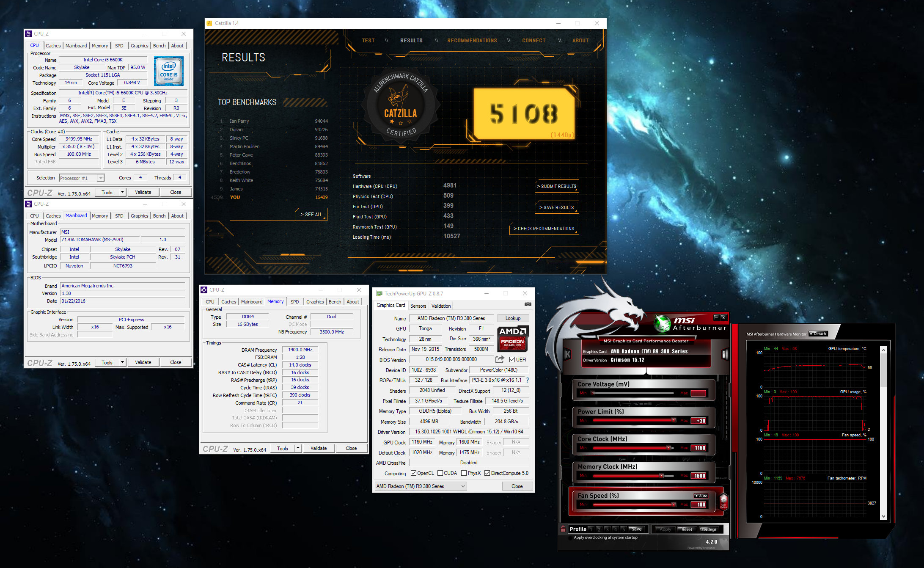
Task: Select Afterburner profile slot 3
Action: (x=607, y=529)
